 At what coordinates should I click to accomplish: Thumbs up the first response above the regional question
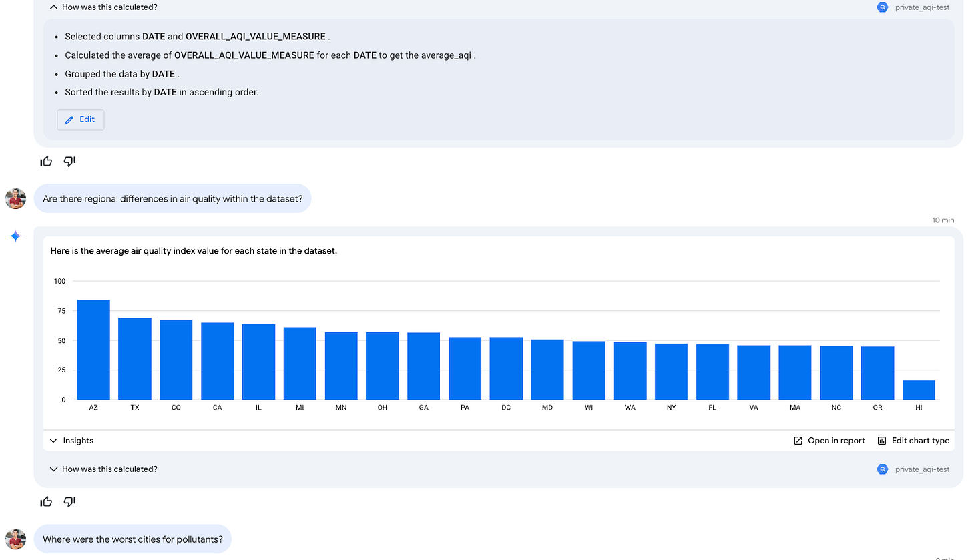46,161
